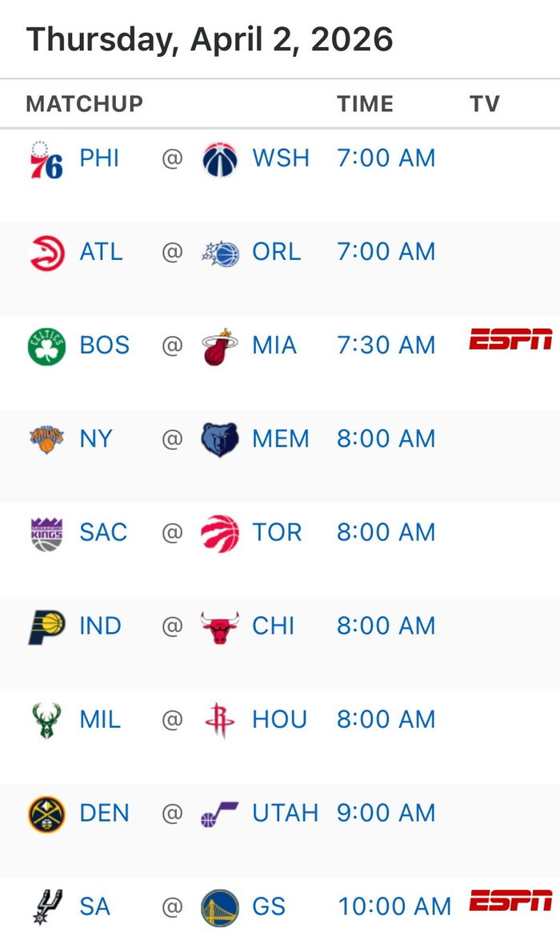
Task: Tap the Miami Heat logo
Action: click(x=219, y=346)
